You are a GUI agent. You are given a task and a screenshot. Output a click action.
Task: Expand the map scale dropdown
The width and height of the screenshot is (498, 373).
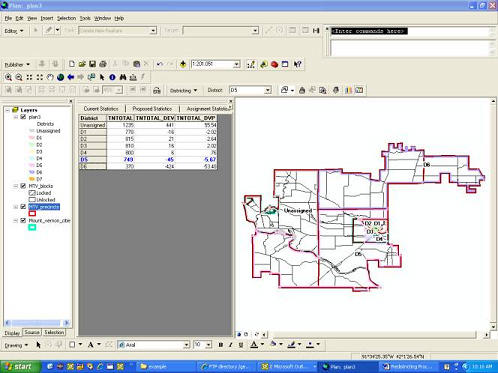pyautogui.click(x=237, y=64)
